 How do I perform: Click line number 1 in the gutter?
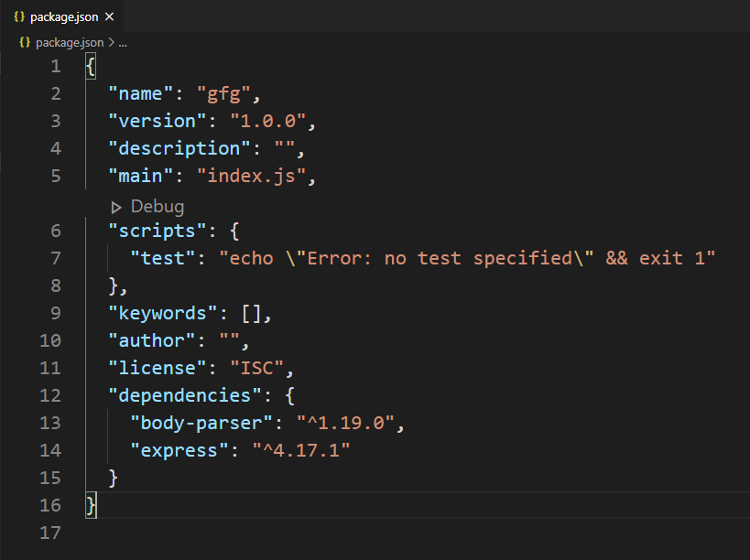tap(56, 66)
